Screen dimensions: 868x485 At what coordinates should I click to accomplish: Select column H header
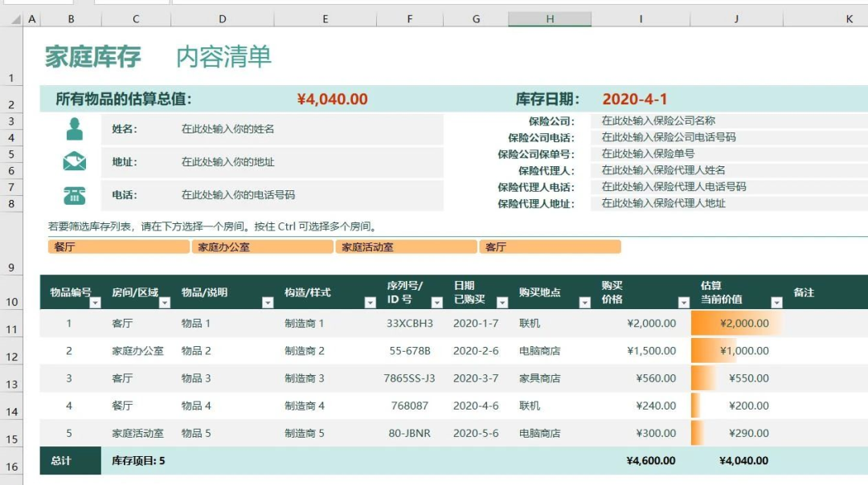coord(550,18)
